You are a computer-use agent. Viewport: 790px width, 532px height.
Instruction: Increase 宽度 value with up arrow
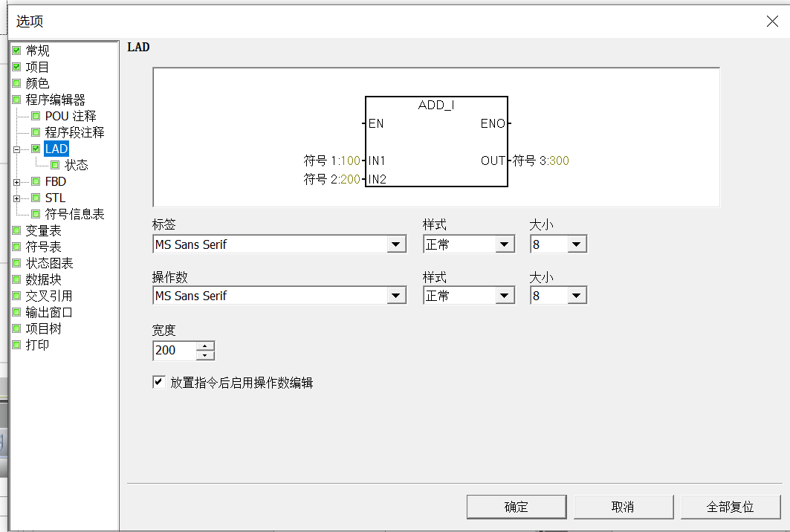(206, 346)
